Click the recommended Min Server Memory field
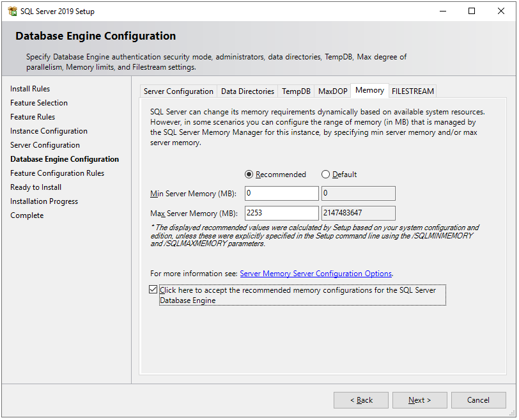This screenshot has width=519, height=420. (282, 194)
